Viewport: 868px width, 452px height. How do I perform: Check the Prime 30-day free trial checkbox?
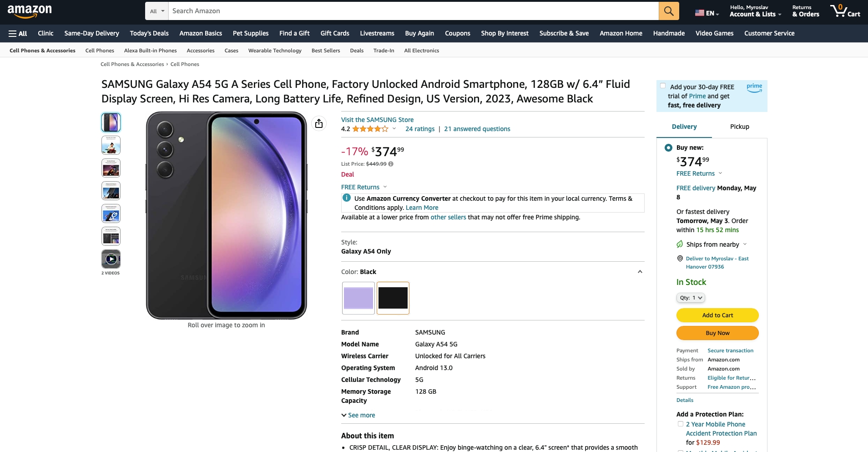coord(663,86)
